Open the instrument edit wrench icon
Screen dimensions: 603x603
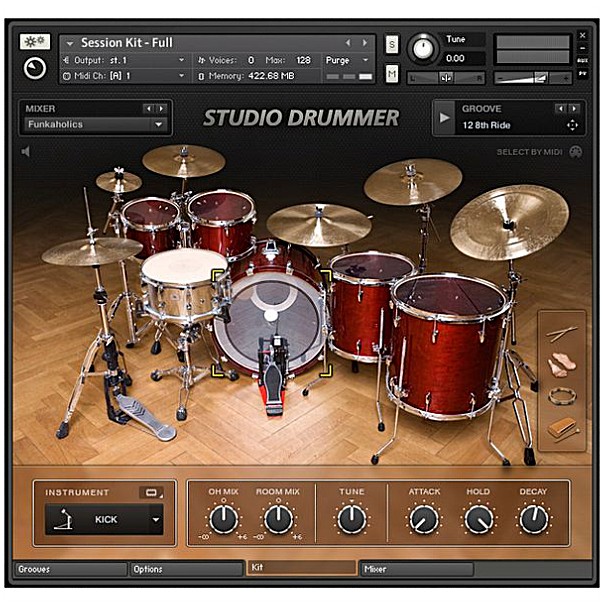(x=35, y=42)
